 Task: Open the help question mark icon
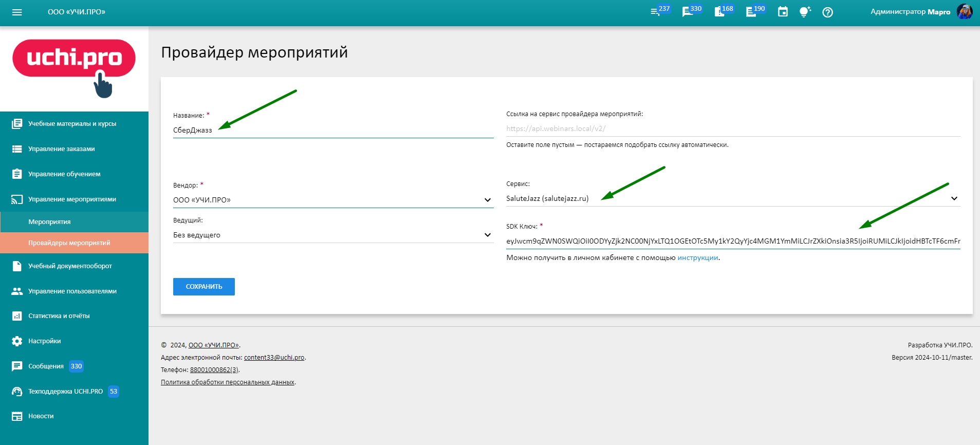[x=827, y=12]
